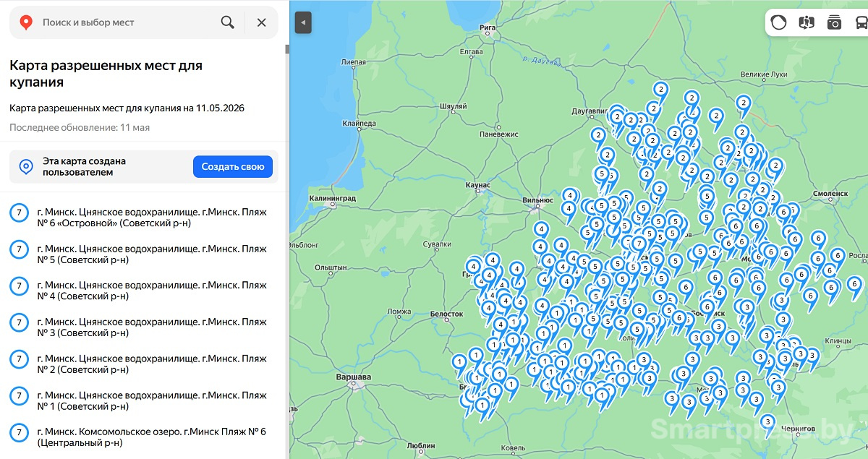
Task: Click the Создать свою button
Action: click(233, 166)
